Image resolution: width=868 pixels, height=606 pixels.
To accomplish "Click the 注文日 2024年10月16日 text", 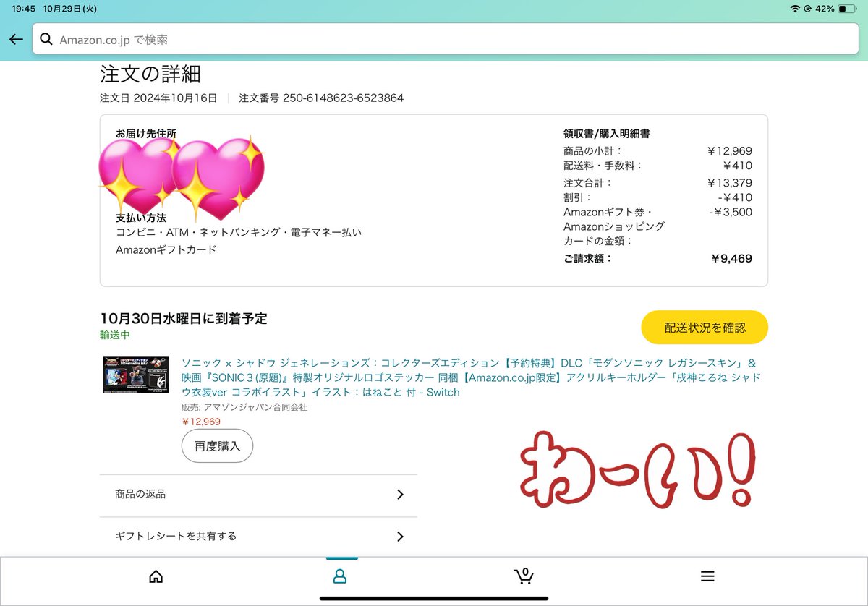I will click(x=158, y=98).
